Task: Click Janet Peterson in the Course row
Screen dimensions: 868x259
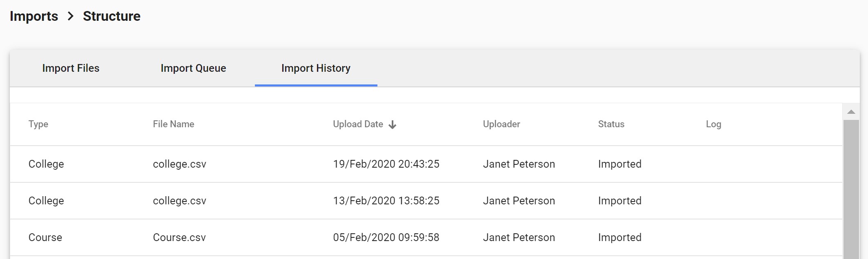Action: tap(519, 237)
